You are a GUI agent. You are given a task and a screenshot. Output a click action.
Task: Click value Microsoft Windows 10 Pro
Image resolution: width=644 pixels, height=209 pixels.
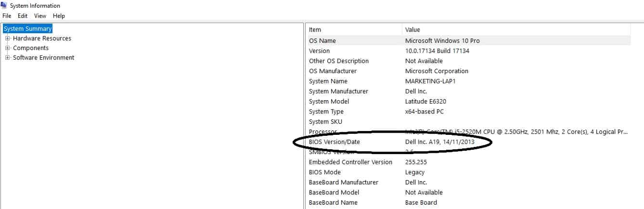pyautogui.click(x=442, y=41)
